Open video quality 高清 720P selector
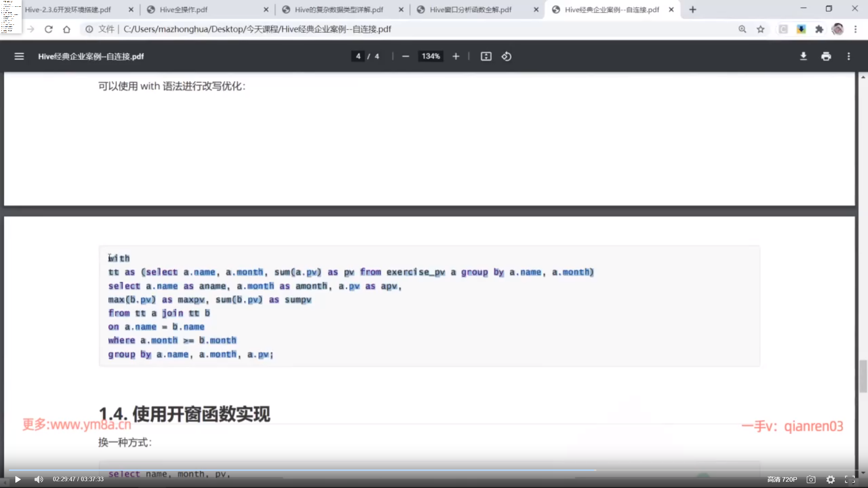 782,479
